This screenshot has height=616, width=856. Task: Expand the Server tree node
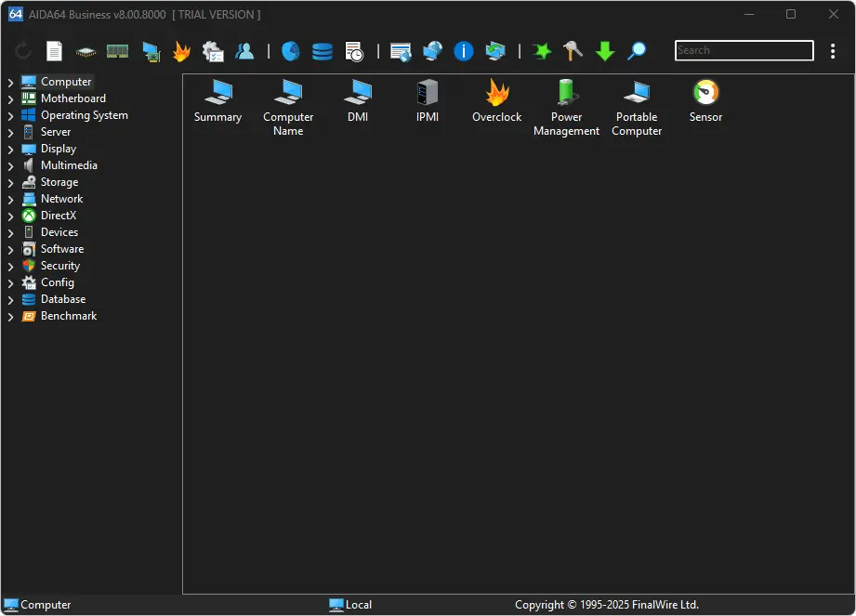coord(10,133)
